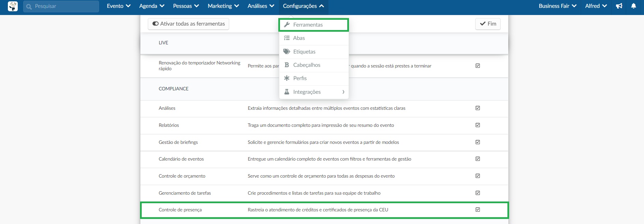Select Etiquetas from Configurações menu

314,52
